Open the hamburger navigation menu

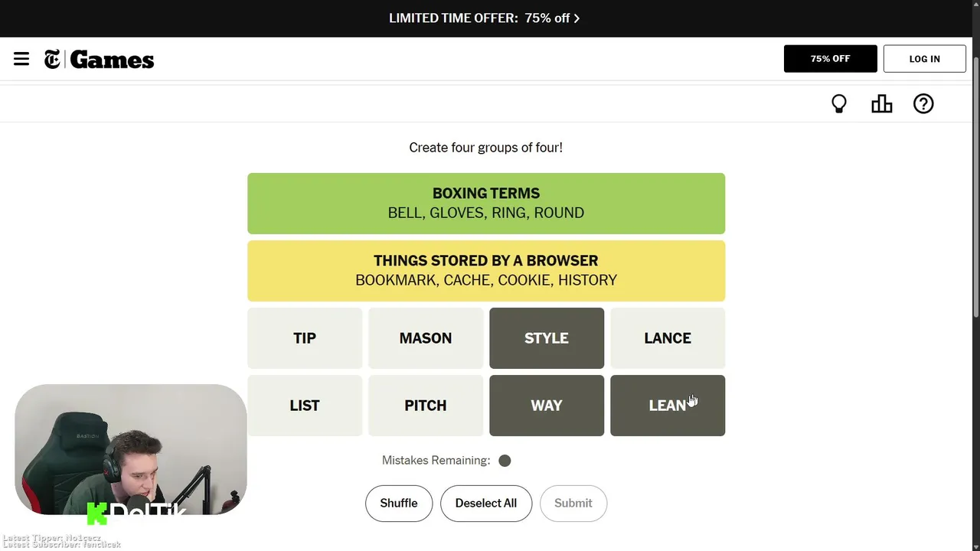[x=21, y=59]
